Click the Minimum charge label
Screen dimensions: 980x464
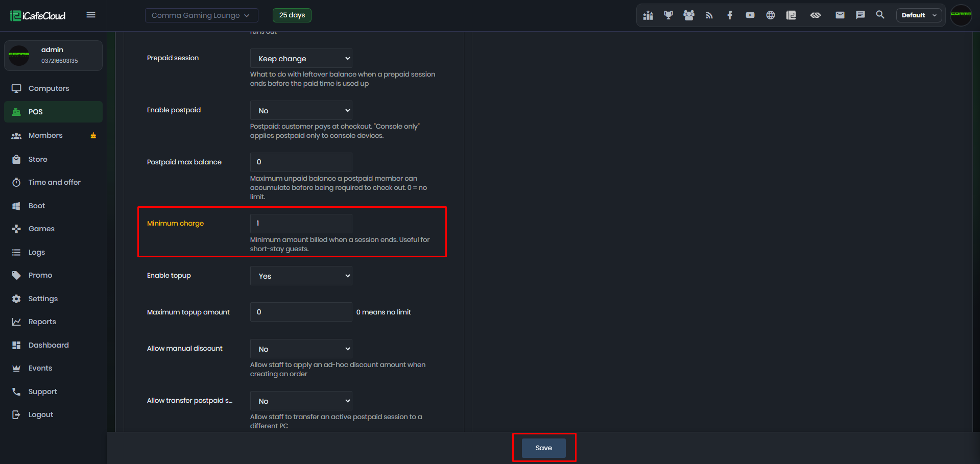pos(175,223)
